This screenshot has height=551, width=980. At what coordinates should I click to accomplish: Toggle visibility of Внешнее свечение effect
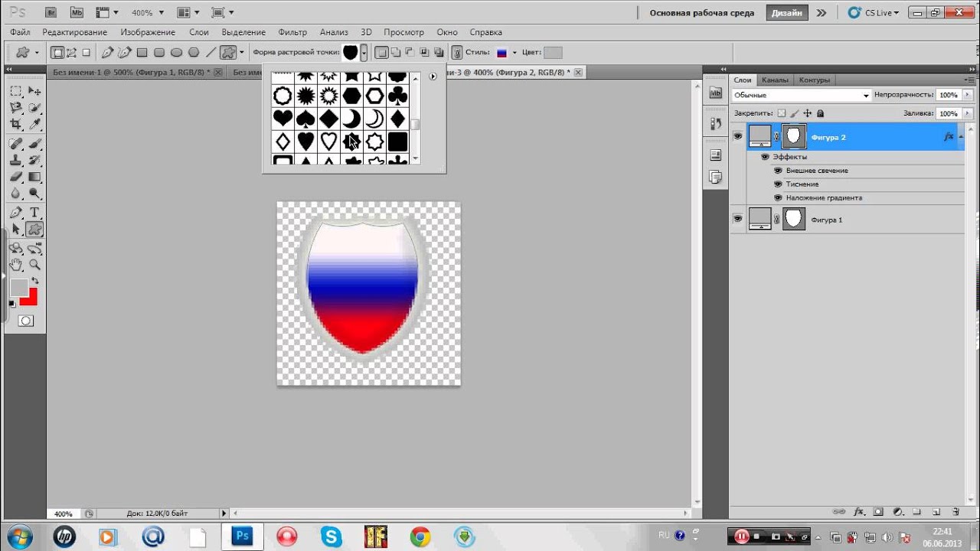[778, 171]
